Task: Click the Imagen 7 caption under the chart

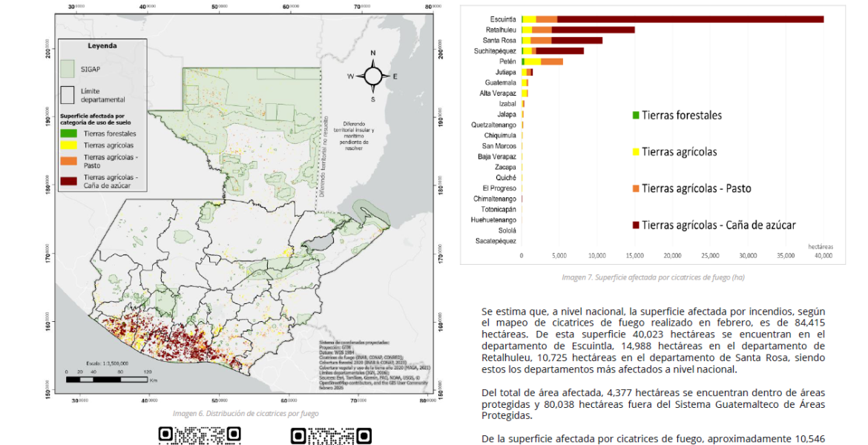Action: [x=653, y=277]
